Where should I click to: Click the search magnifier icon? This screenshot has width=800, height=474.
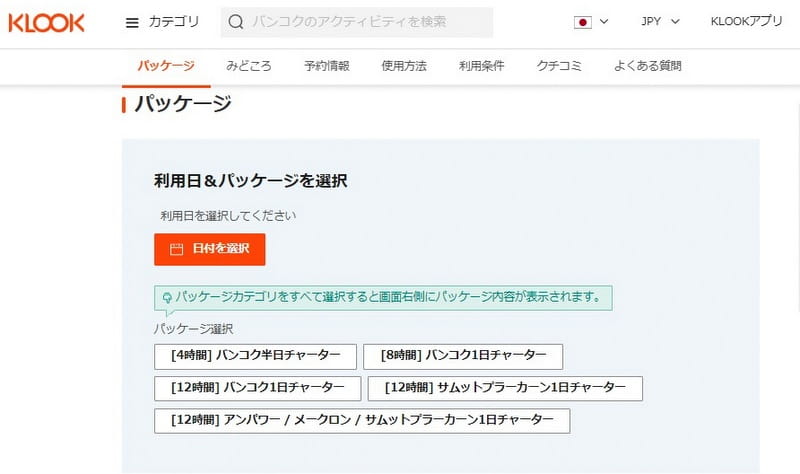coord(235,22)
